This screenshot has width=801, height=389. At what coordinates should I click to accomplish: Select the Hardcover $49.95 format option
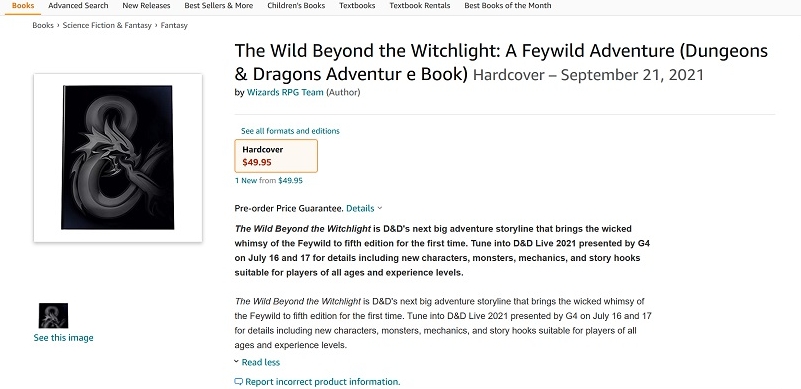click(x=276, y=156)
